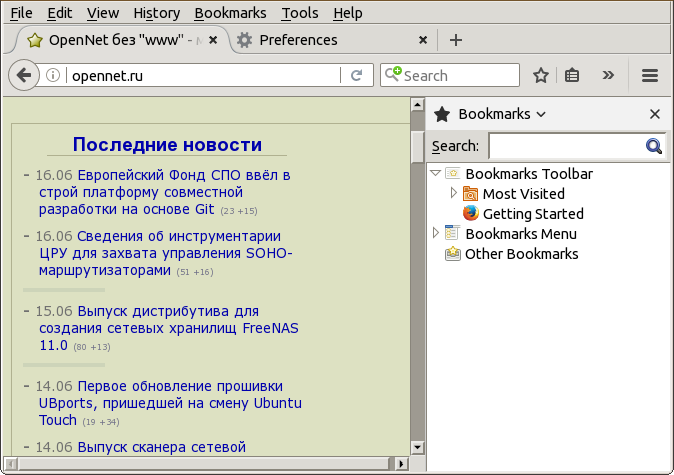Show bookmarks list toolbar icon
Screen dimensions: 674x475
click(572, 76)
